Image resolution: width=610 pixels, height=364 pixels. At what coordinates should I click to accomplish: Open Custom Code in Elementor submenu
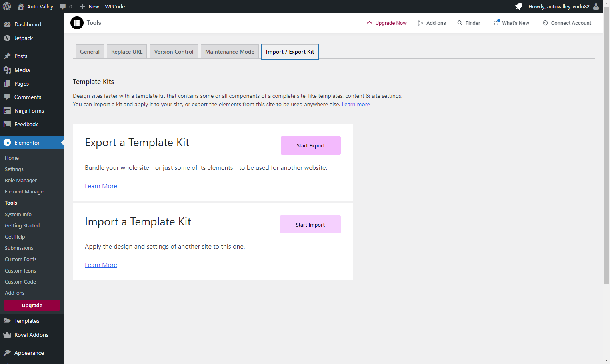point(20,282)
